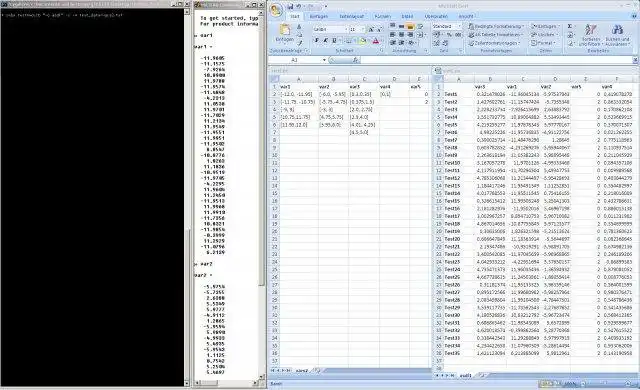Align cell text to the right
The image size is (640, 390).
pyautogui.click(x=410, y=35)
